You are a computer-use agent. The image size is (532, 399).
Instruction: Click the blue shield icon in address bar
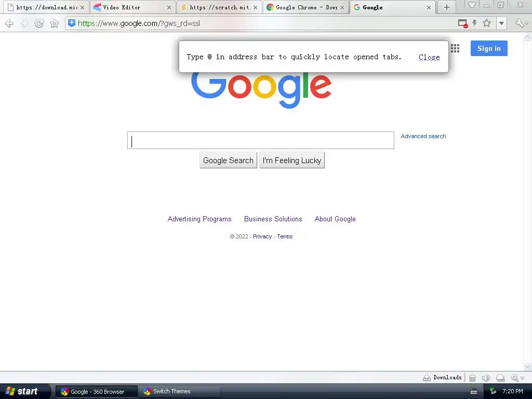pos(72,23)
